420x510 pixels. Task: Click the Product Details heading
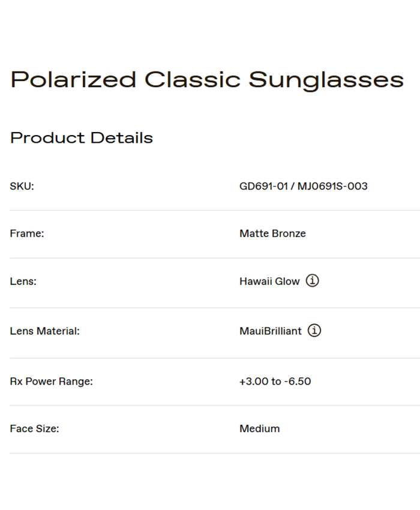pyautogui.click(x=82, y=138)
